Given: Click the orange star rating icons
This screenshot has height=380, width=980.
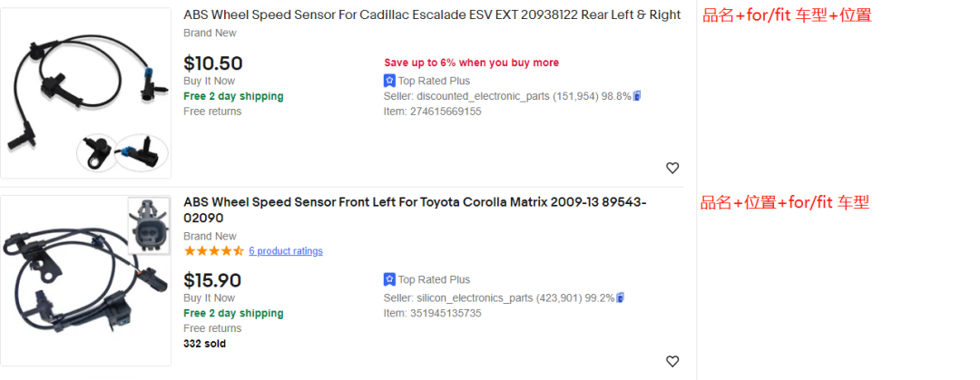Looking at the screenshot, I should point(214,251).
